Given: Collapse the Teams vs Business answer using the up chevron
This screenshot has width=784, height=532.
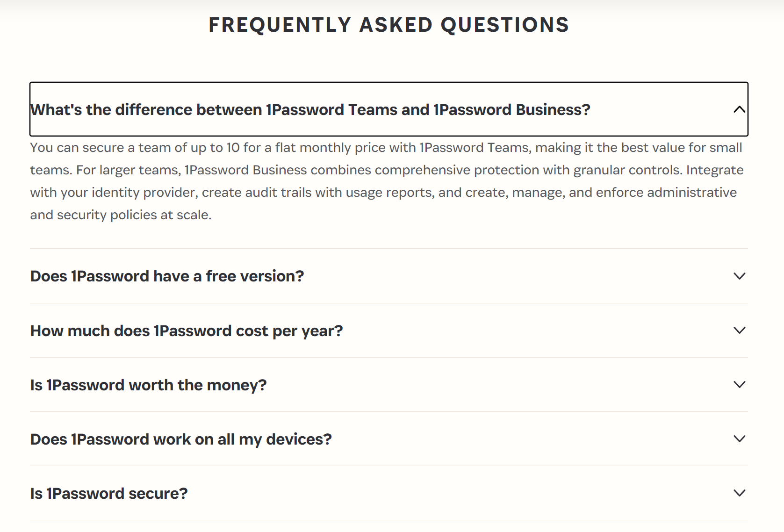Looking at the screenshot, I should pos(739,109).
